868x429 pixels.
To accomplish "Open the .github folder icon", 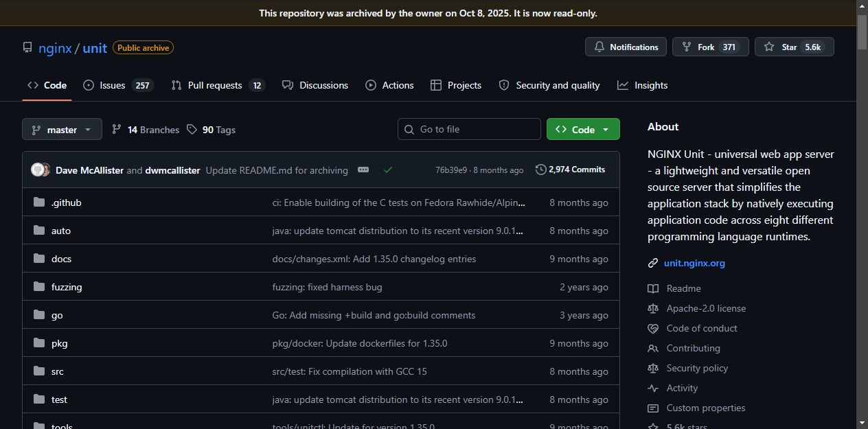I will pos(39,202).
